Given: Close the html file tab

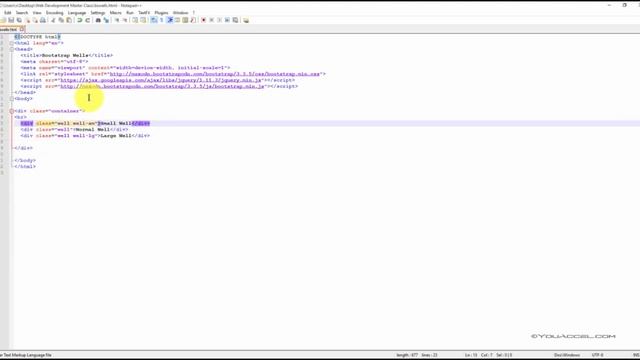Looking at the screenshot, I should tap(22, 29).
